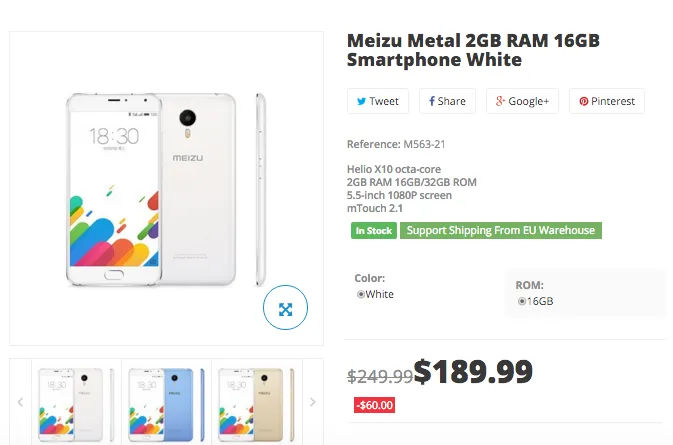Click the -$60.00 discount badge
The height and width of the screenshot is (445, 673).
(374, 406)
